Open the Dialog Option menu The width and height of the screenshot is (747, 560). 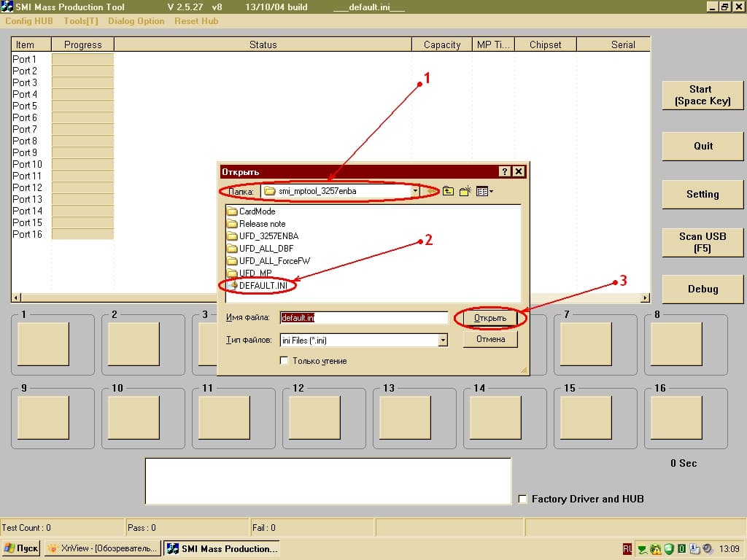[x=136, y=21]
